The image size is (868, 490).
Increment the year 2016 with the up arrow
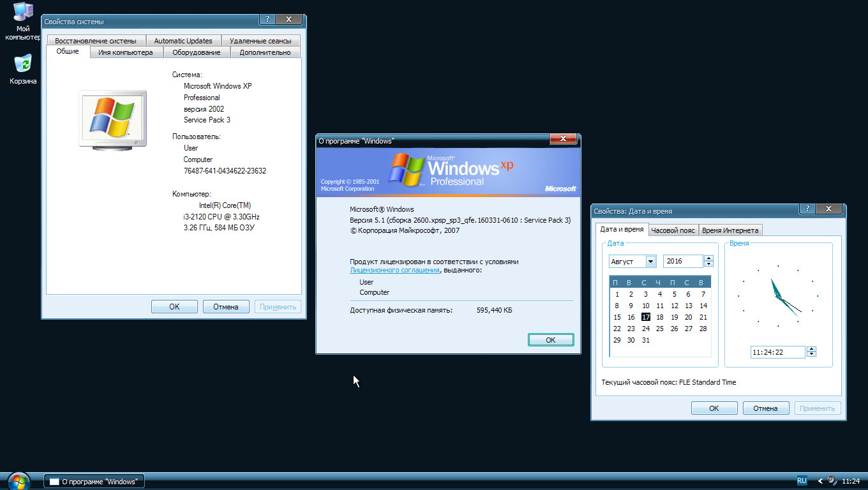708,258
